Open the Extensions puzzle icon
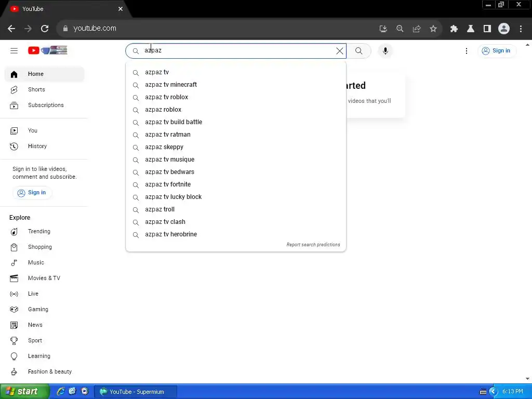 click(454, 29)
